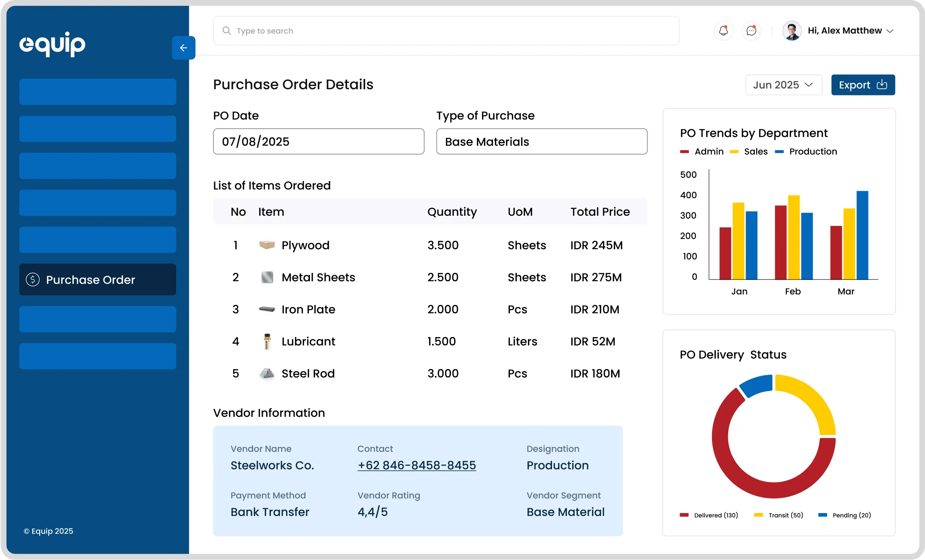Click the first blank sidebar menu item
The width and height of the screenshot is (925, 560).
pos(98,92)
